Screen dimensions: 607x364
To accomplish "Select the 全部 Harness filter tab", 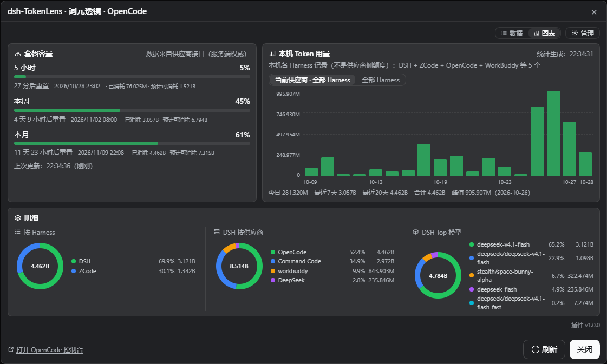I will [381, 80].
